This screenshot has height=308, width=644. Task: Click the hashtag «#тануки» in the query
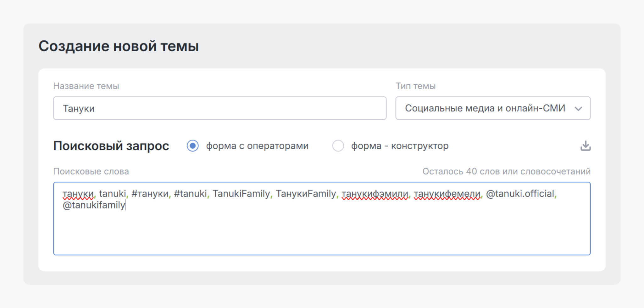[150, 194]
